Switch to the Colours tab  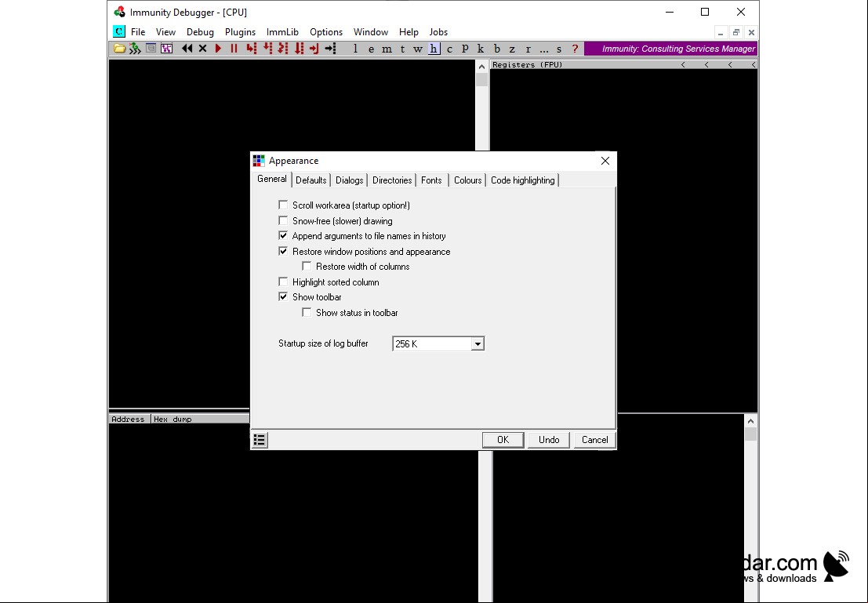[468, 180]
